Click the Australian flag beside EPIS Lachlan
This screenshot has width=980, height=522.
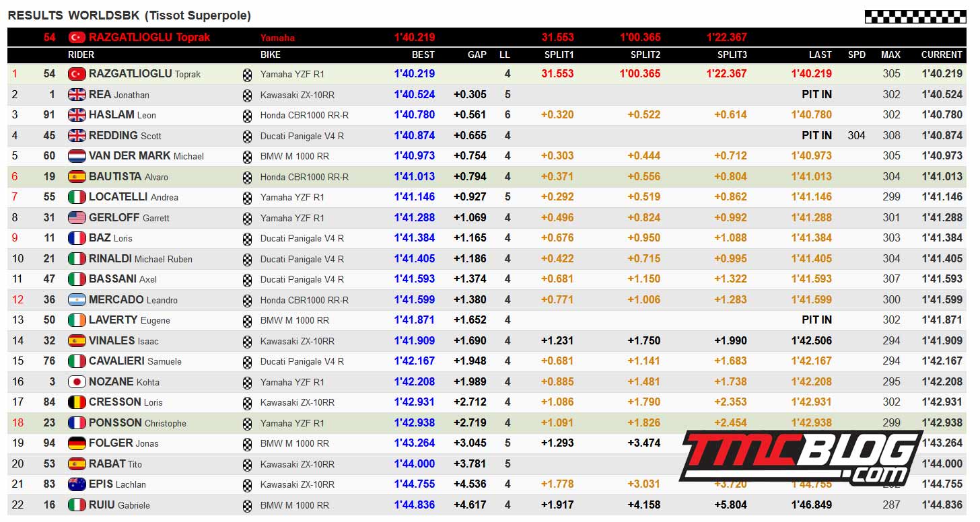[77, 484]
